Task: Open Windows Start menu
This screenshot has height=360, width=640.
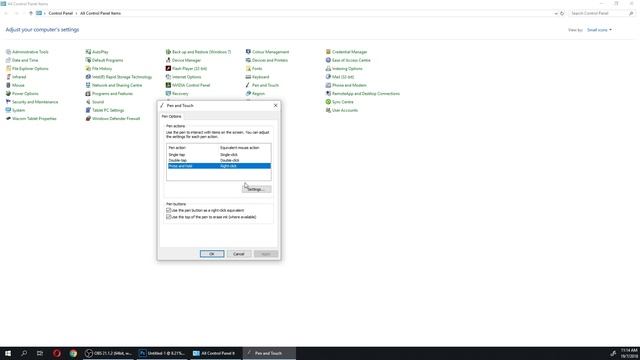Action: pos(8,353)
